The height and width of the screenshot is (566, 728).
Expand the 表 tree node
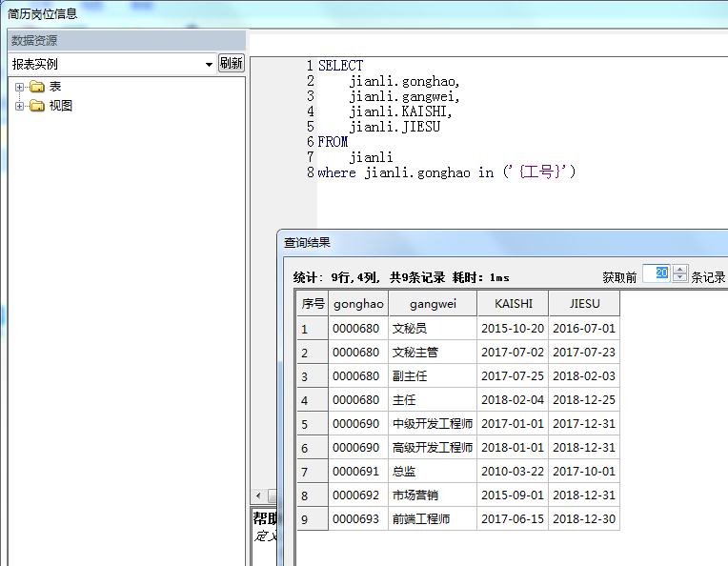19,87
